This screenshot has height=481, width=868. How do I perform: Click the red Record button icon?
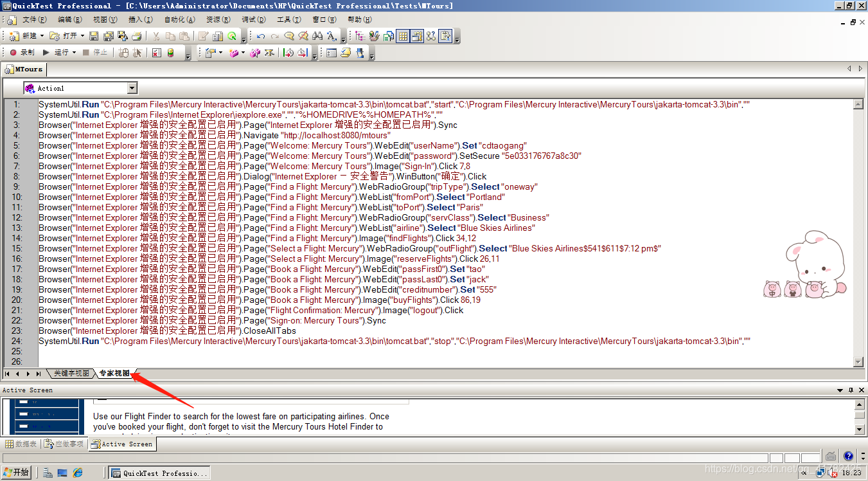coord(13,53)
